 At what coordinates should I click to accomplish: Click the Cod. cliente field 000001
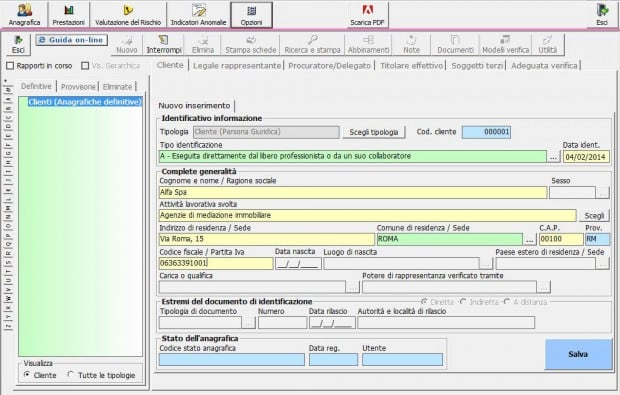[486, 132]
